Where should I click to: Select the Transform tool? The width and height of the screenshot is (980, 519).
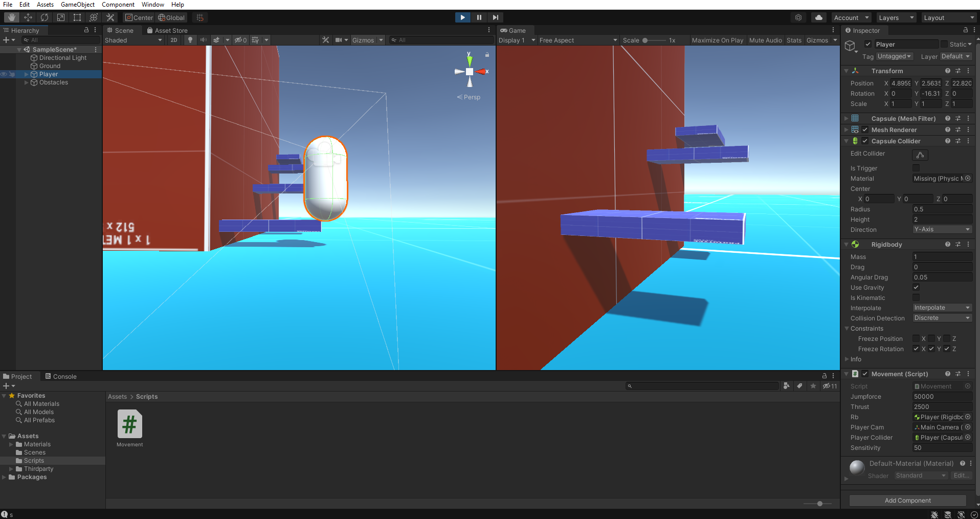pyautogui.click(x=93, y=17)
